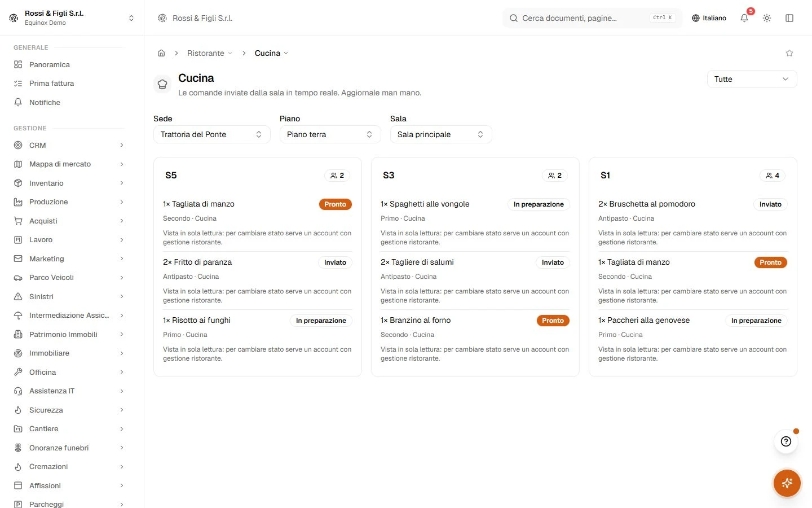Open the Ristorante breadcrumb menu
The image size is (812, 508).
coord(209,53)
